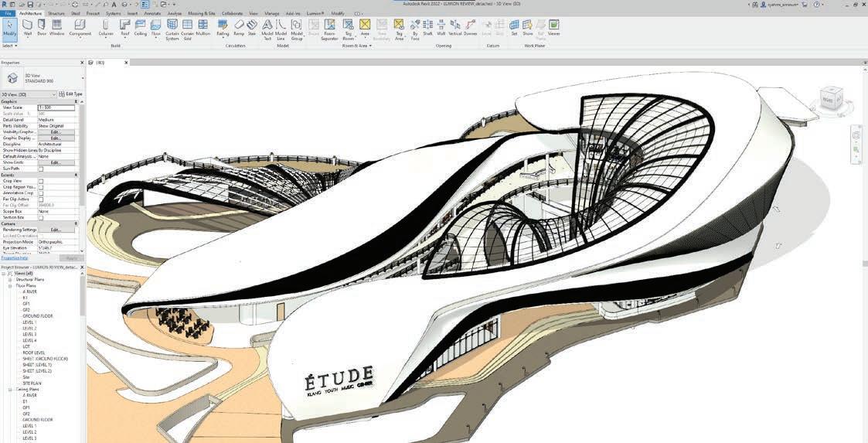Click the Wall opening tool
868x443 pixels.
click(441, 28)
